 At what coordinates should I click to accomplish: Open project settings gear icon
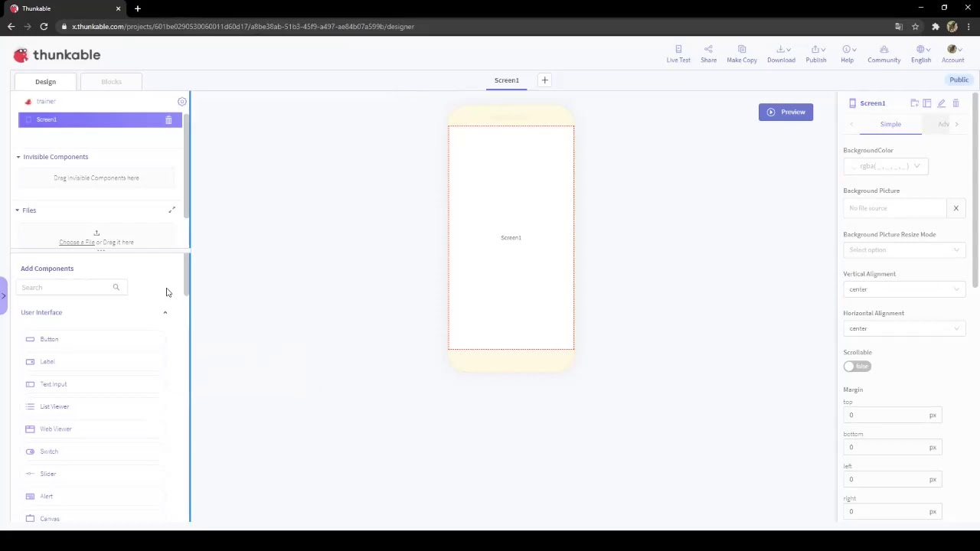181,101
